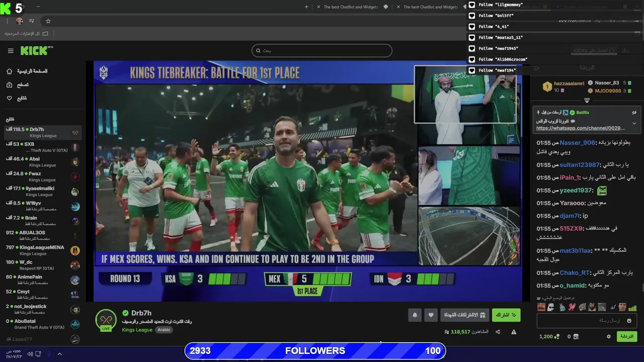The width and height of the screenshot is (644, 362).
Task: Click the Arabic language tag
Action: tap(164, 330)
